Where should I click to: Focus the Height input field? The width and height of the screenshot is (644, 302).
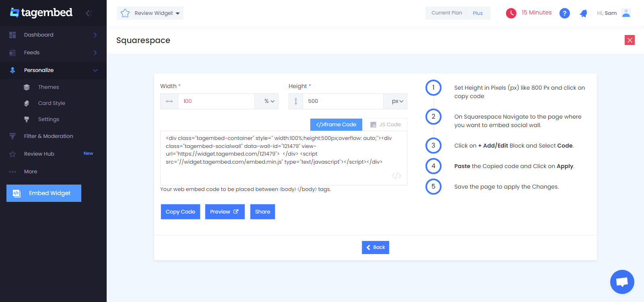[343, 101]
